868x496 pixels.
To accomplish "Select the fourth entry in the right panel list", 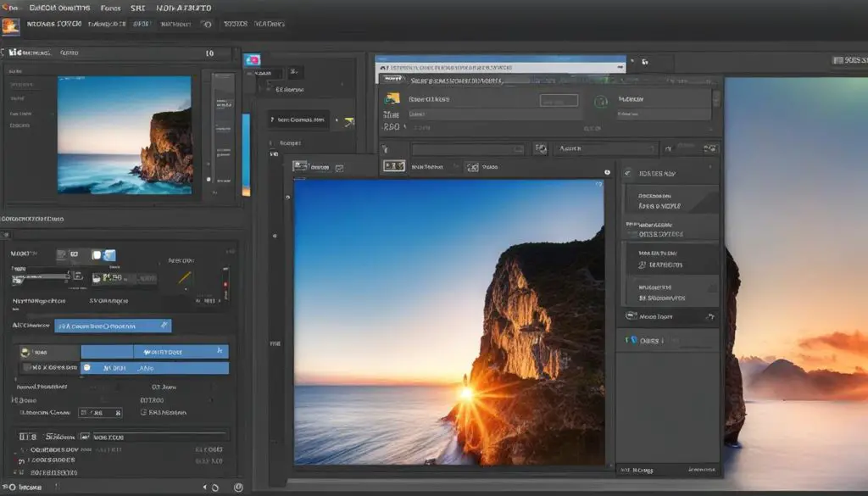I will click(670, 293).
